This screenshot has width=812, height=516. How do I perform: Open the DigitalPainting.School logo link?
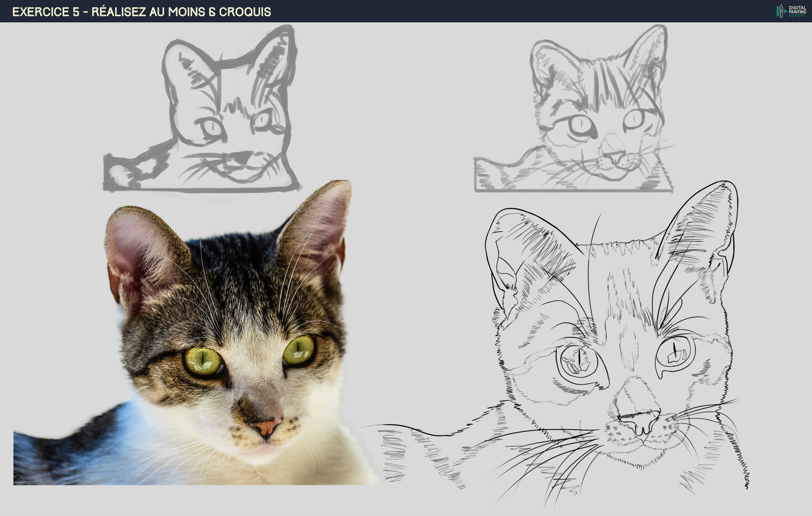pos(789,11)
